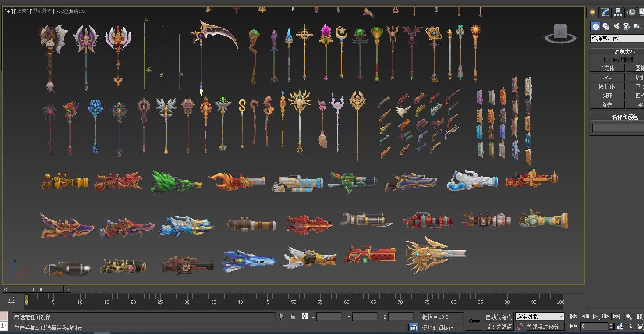Click the 0 / 100 time slider
Image resolution: width=644 pixels, height=334 pixels.
pos(36,289)
